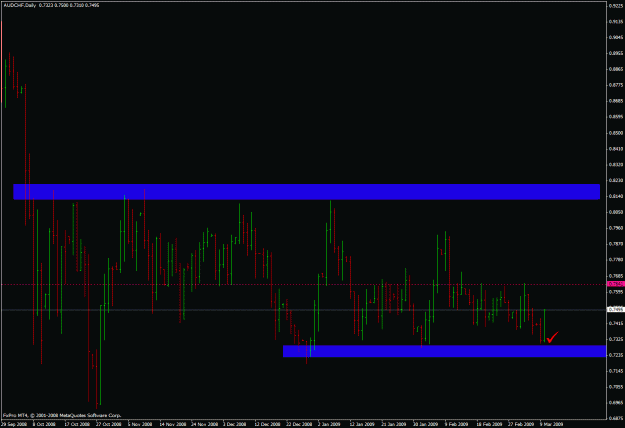Select the red dashed horizontal line
The width and height of the screenshot is (625, 428).
(x=303, y=285)
